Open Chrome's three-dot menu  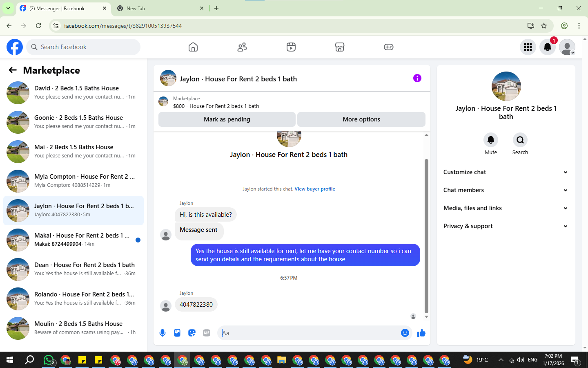579,26
